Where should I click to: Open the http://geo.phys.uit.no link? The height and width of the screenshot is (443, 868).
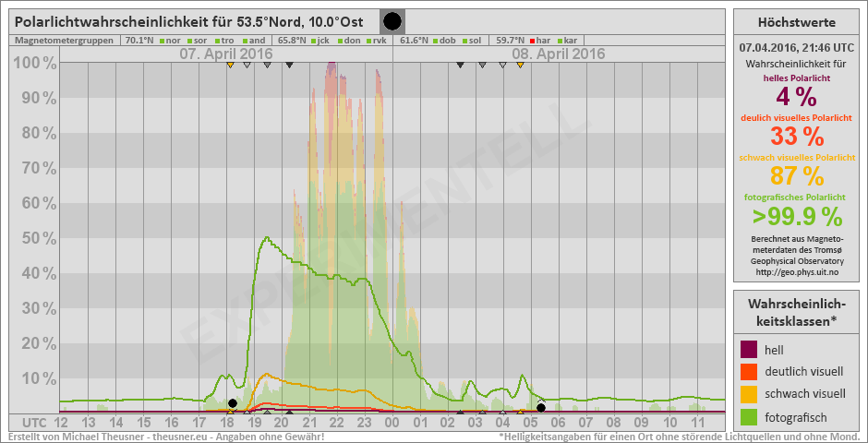(796, 272)
